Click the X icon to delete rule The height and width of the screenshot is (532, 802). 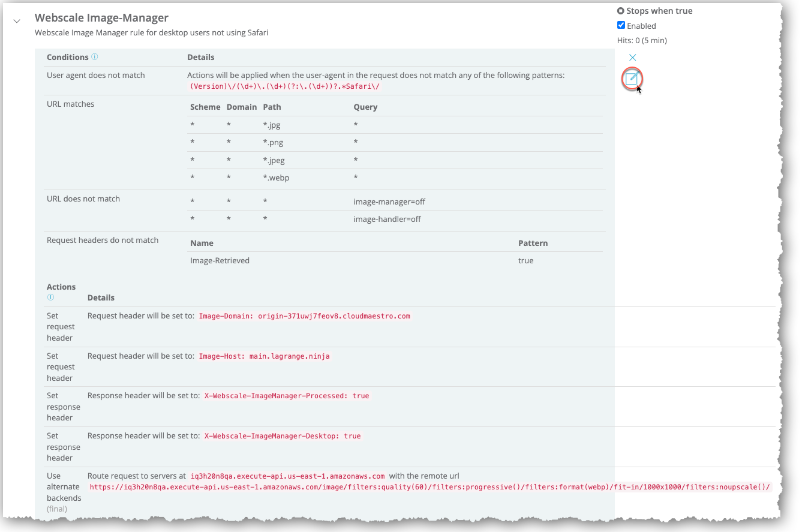pyautogui.click(x=632, y=58)
